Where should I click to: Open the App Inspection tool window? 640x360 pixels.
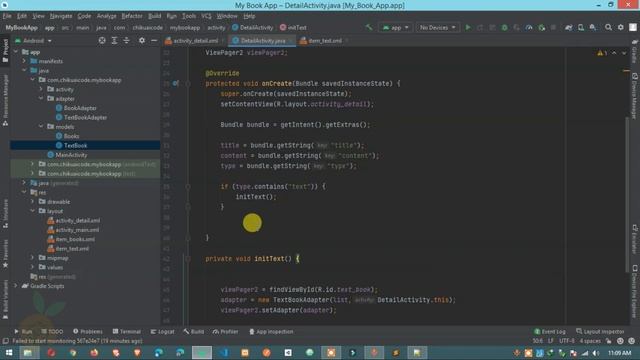point(271,331)
